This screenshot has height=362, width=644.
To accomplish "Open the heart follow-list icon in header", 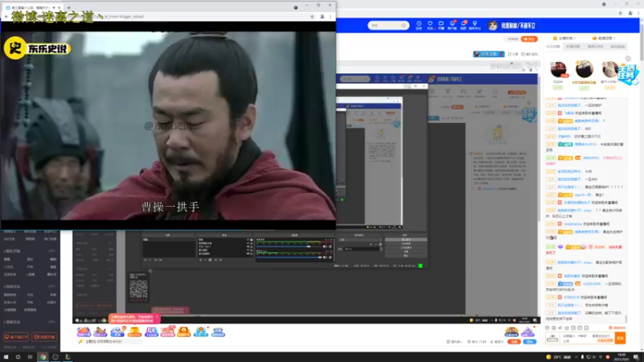I will [430, 25].
